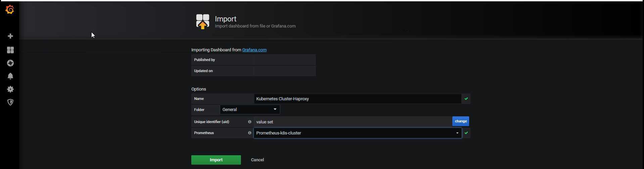Image resolution: width=644 pixels, height=169 pixels.
Task: Open the Grafana.com link
Action: pyautogui.click(x=254, y=50)
